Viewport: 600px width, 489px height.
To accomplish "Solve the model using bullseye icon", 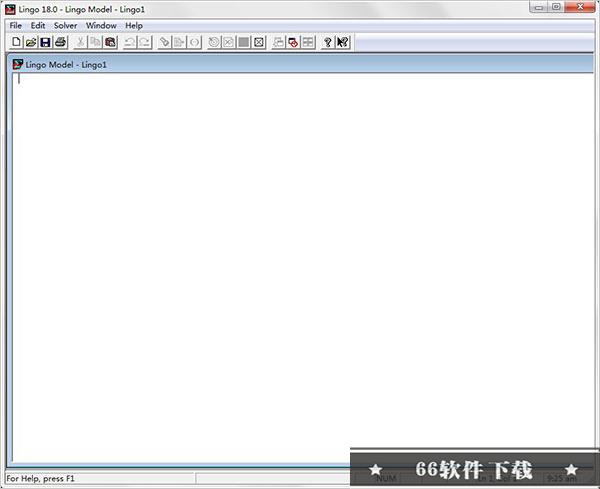I will (x=214, y=42).
